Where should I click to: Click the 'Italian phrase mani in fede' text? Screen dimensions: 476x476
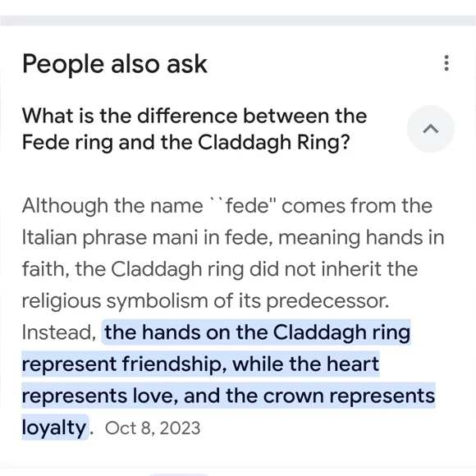click(146, 238)
